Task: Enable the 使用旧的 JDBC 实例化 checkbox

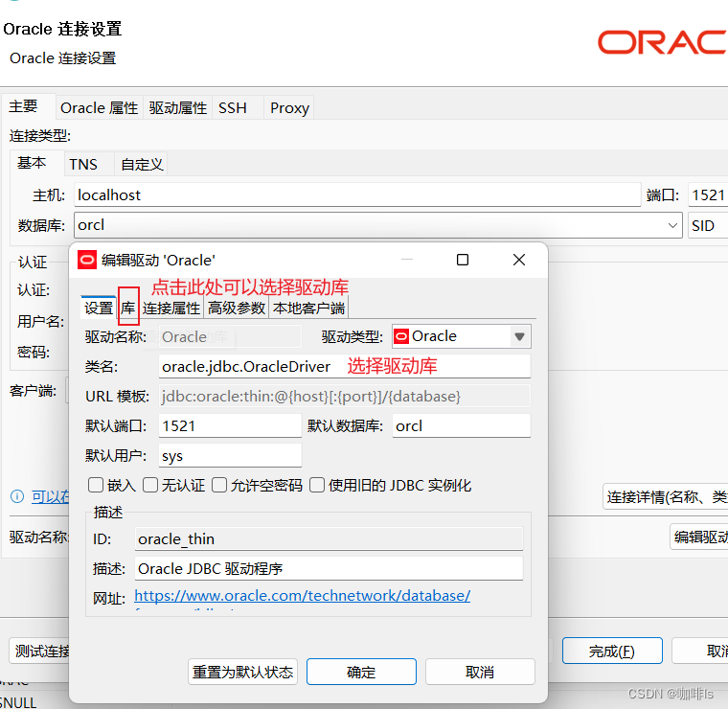Action: pos(317,485)
